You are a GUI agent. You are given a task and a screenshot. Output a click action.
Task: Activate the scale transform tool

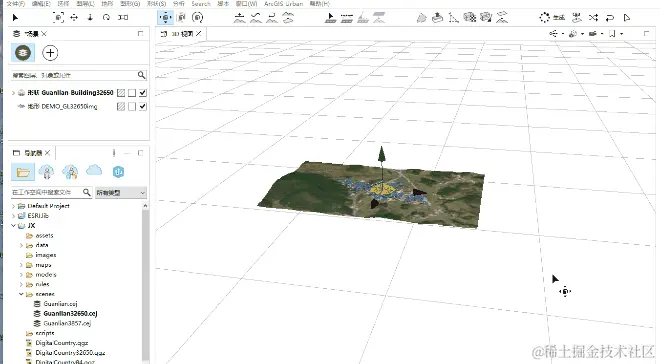tap(90, 18)
